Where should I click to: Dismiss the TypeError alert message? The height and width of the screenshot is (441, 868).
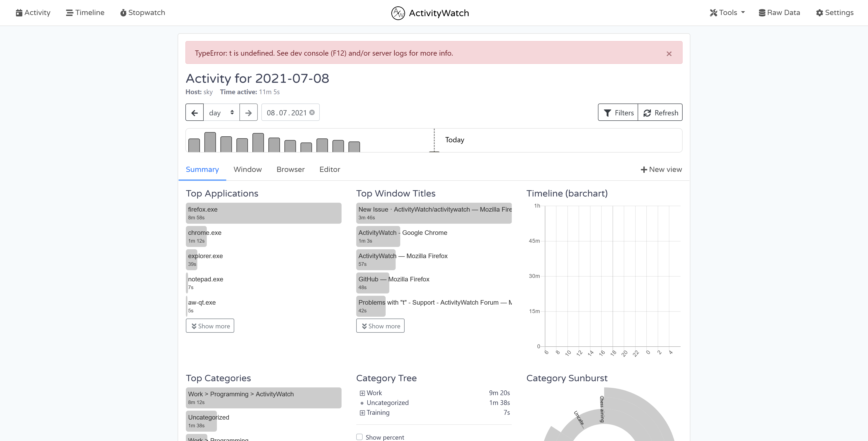pos(669,54)
